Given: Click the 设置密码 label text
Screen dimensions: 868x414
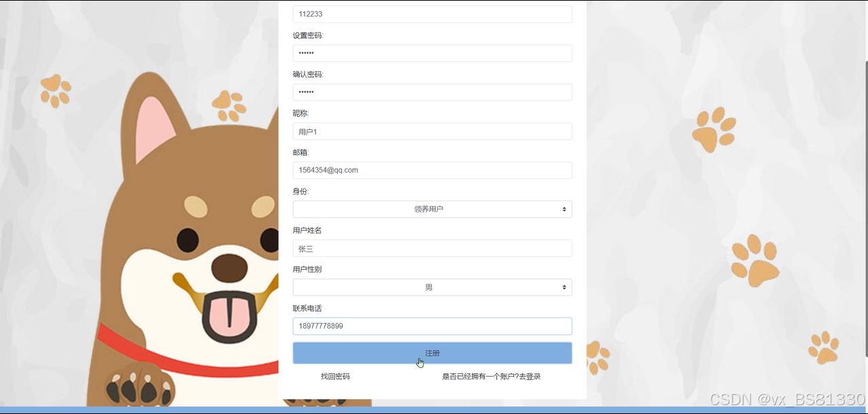Looking at the screenshot, I should coord(308,35).
